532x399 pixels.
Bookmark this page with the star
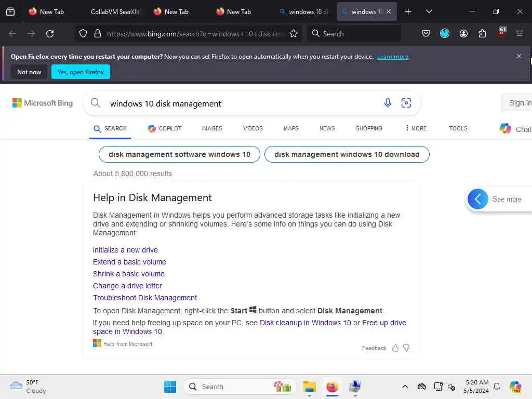(294, 34)
